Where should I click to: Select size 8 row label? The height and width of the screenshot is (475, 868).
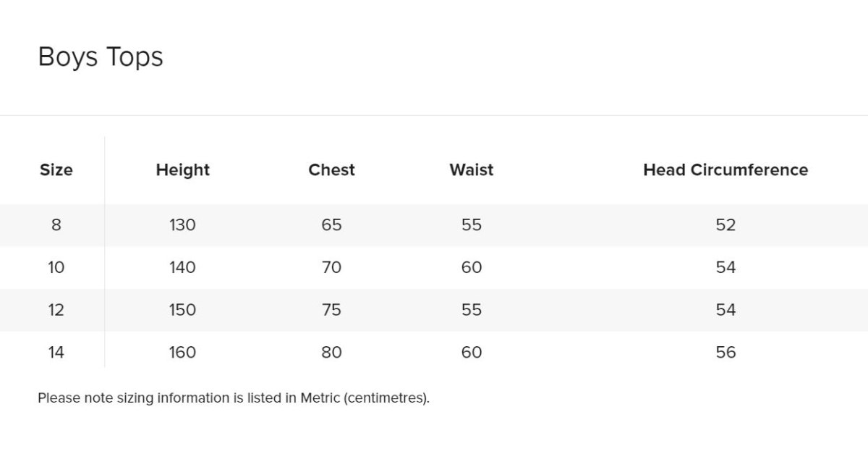point(56,225)
